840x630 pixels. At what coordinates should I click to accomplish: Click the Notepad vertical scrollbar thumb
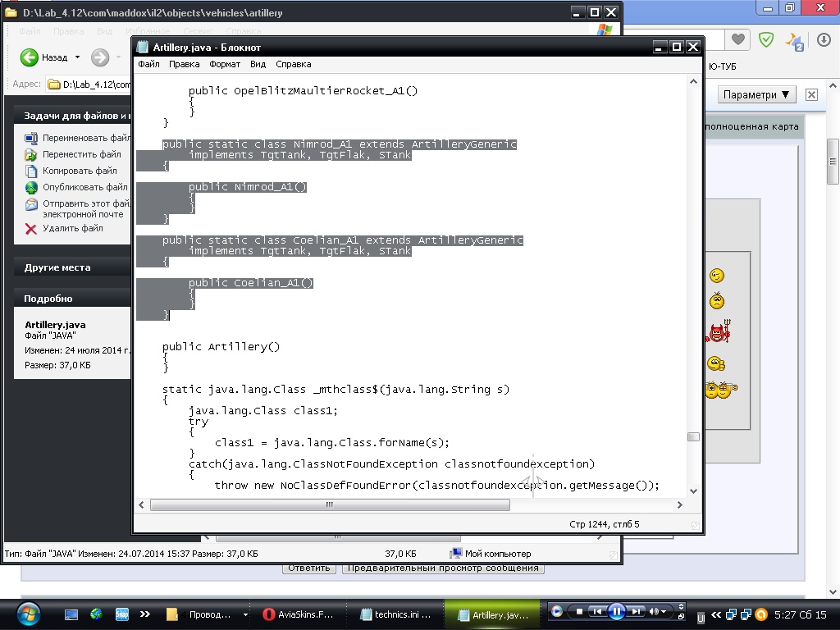693,437
